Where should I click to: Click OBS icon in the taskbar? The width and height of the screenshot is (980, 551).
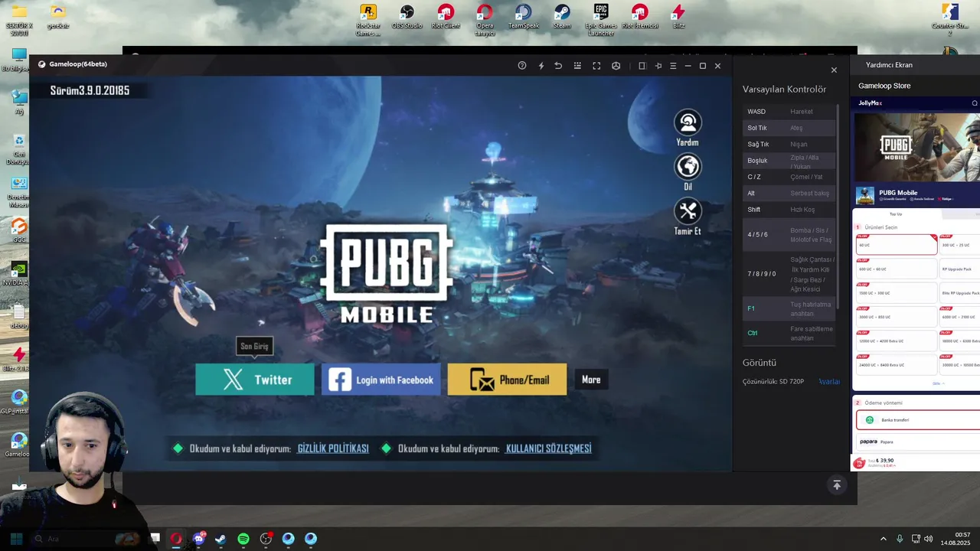point(266,539)
